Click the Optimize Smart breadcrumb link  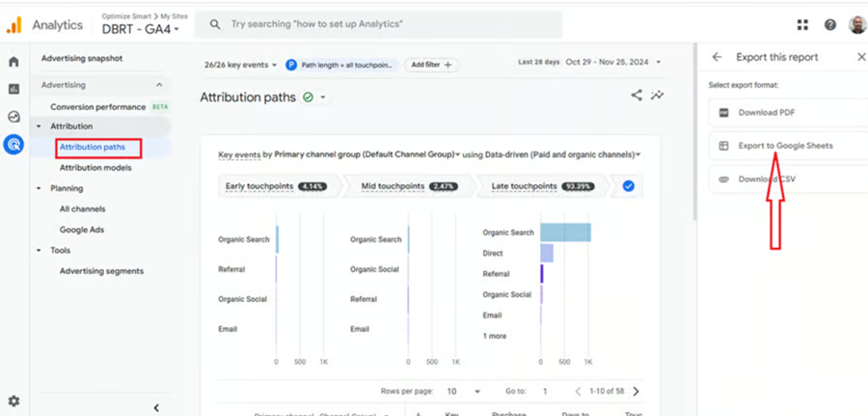pos(125,16)
